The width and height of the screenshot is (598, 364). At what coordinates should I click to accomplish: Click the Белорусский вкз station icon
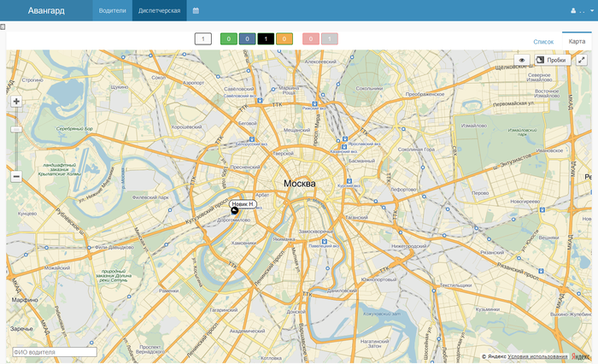click(x=251, y=139)
